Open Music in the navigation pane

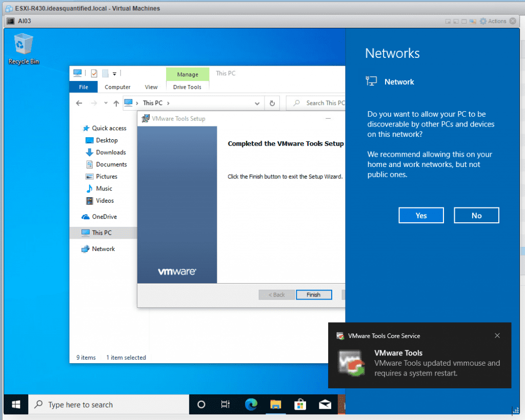99,188
